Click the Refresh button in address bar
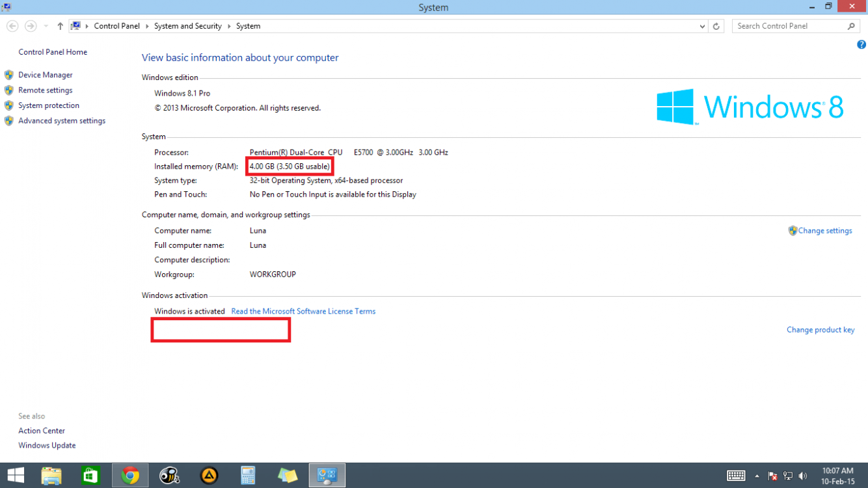This screenshot has height=488, width=868. (716, 26)
